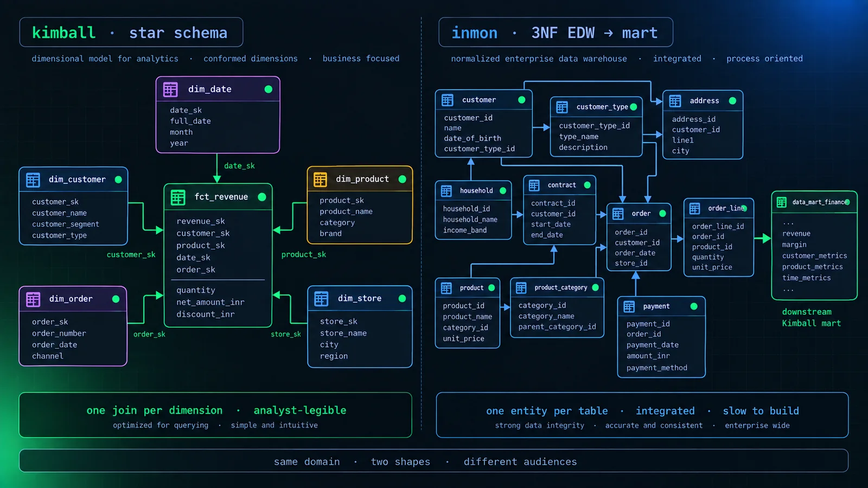Select the 'parent_category_id' column
868x488 pixels.
pos(557,327)
